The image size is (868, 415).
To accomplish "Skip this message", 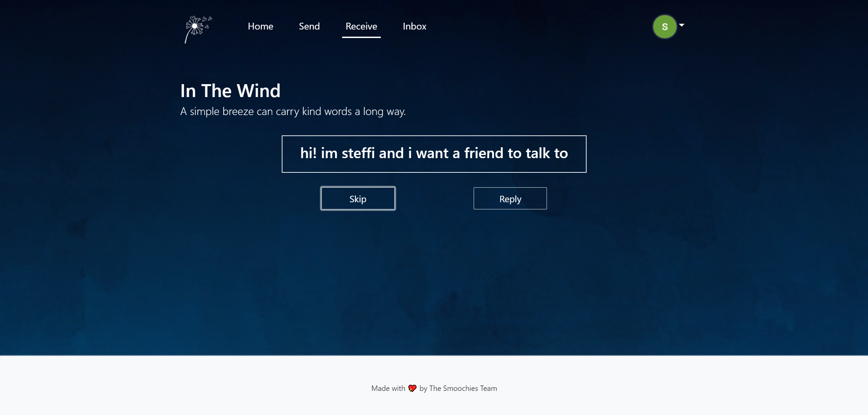I will tap(358, 199).
